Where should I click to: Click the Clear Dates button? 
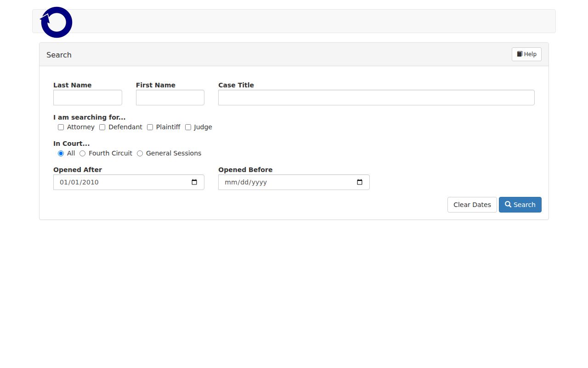tap(472, 205)
